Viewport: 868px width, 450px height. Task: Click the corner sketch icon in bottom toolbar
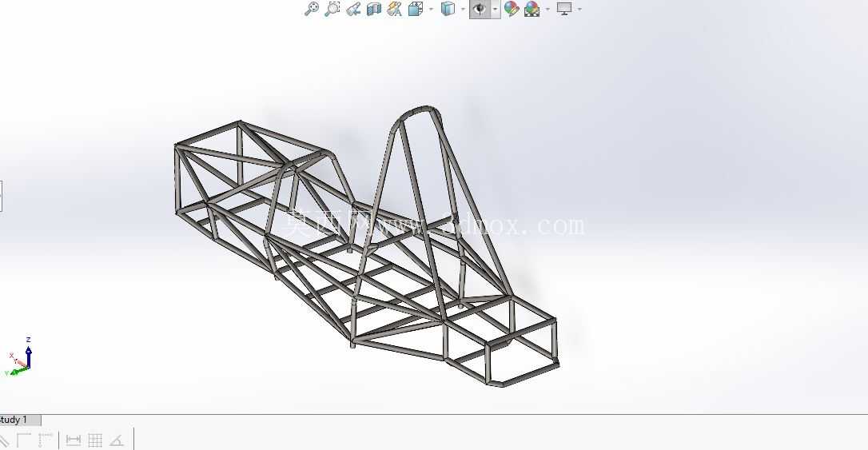(24, 440)
